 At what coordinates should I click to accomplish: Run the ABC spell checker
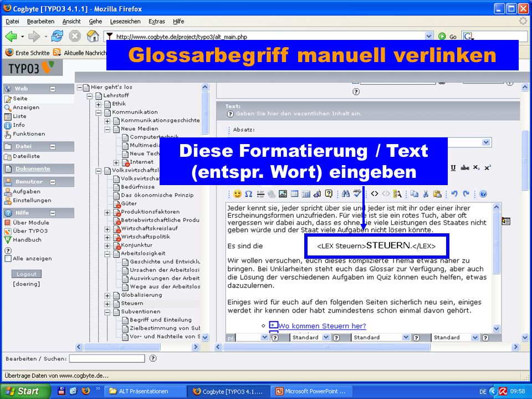(357, 193)
